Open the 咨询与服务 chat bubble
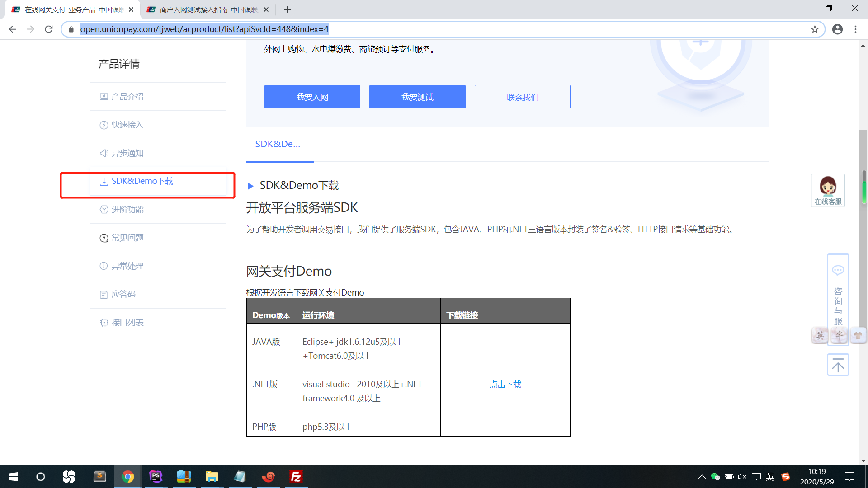The height and width of the screenshot is (488, 868). [838, 270]
